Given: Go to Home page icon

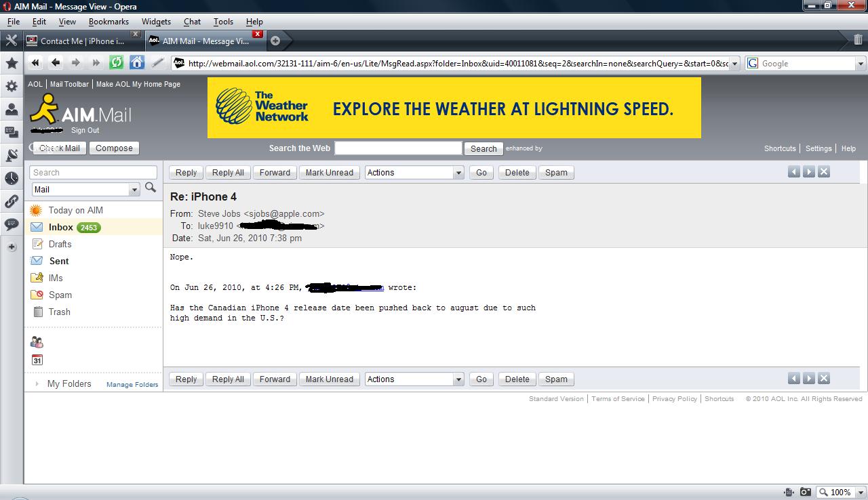Looking at the screenshot, I should tap(137, 63).
